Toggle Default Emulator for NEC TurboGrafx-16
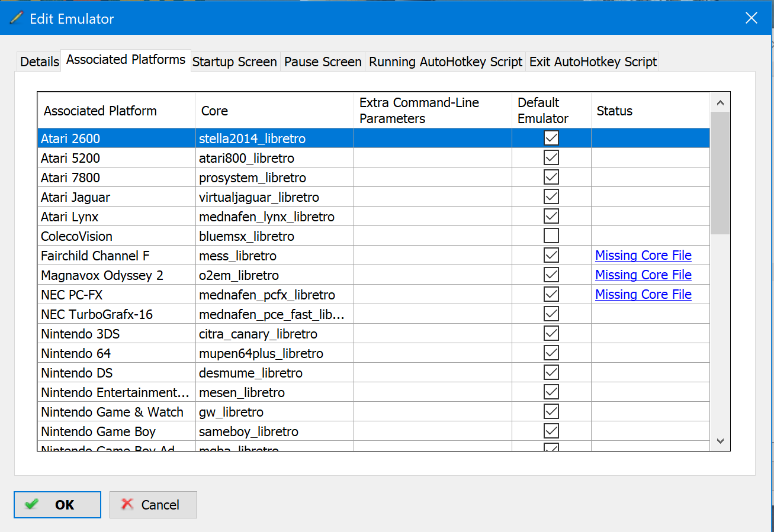 551,314
